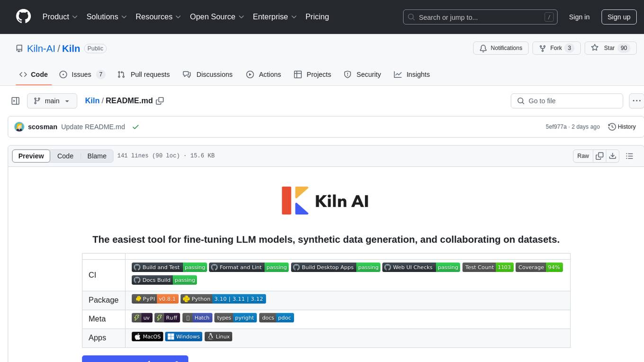
Task: Select the Preview view
Action: point(31,156)
